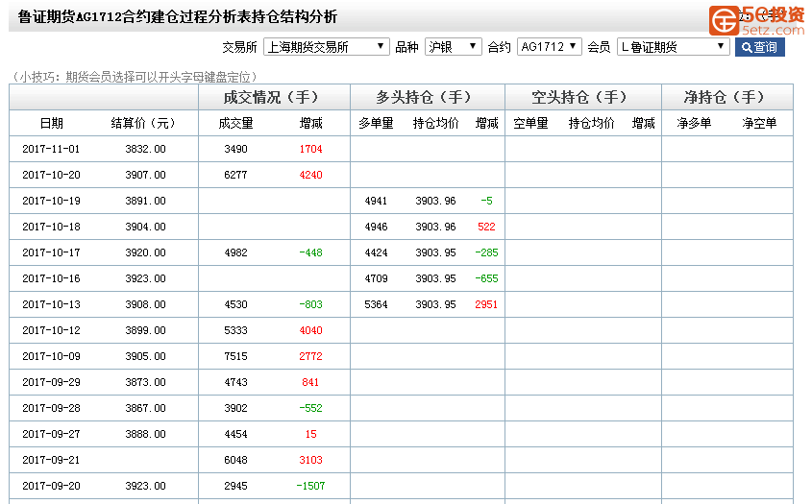The height and width of the screenshot is (504, 812).
Task: Click settlement price 3832.00
Action: (145, 149)
